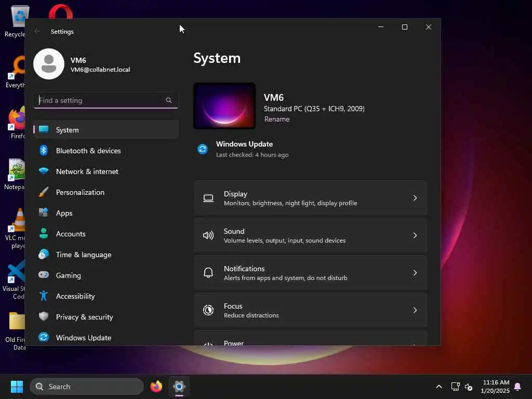Click the Accounts person icon
This screenshot has width=532, height=399.
click(44, 233)
